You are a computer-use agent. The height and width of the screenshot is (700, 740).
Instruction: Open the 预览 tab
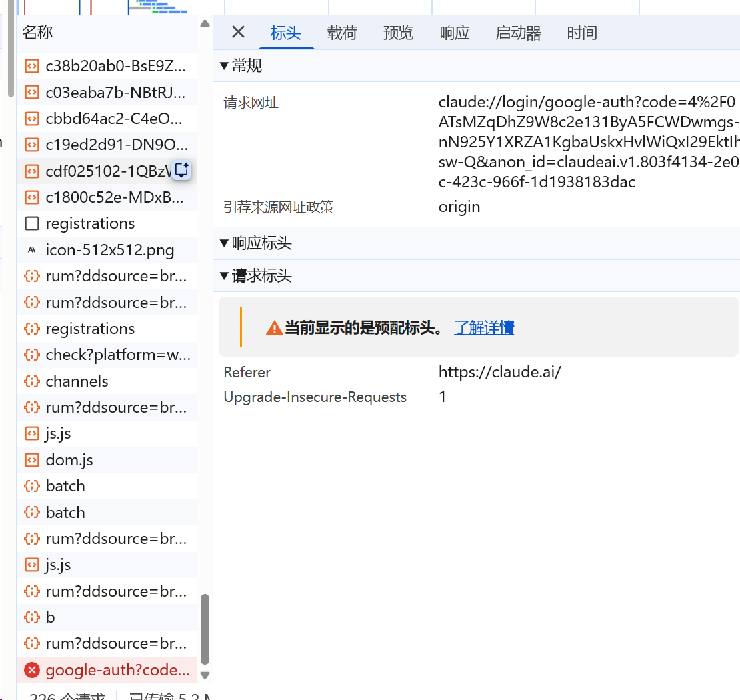(398, 33)
